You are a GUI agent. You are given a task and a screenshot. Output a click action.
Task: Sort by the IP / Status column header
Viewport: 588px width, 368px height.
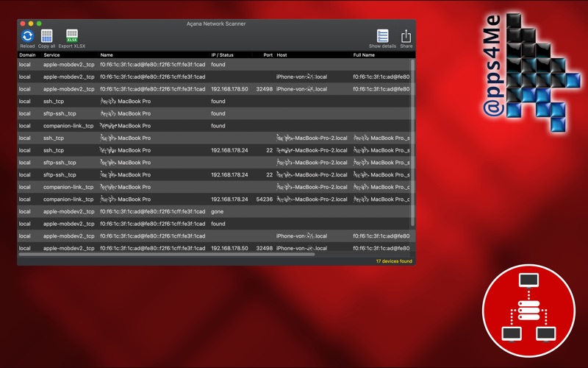coord(222,54)
